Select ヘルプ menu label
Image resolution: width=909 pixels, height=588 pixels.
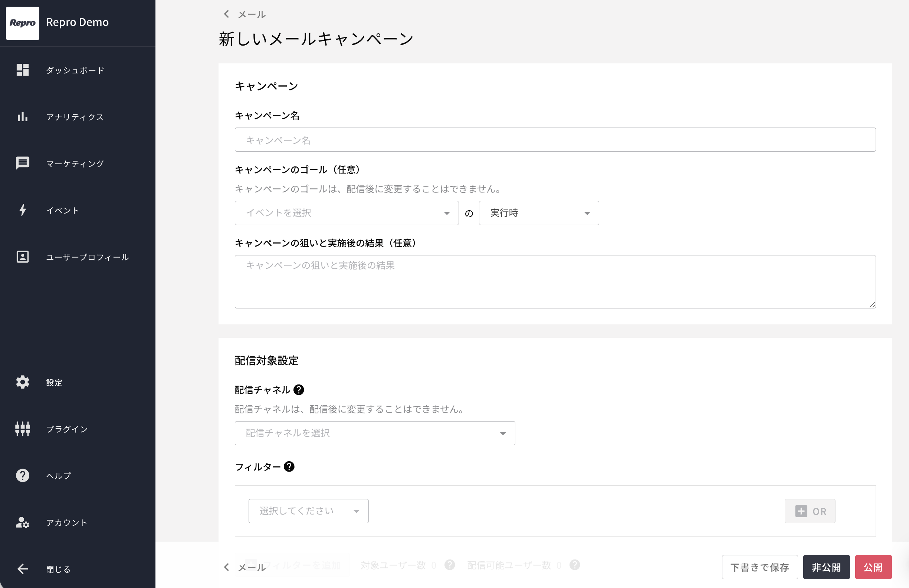tap(59, 476)
